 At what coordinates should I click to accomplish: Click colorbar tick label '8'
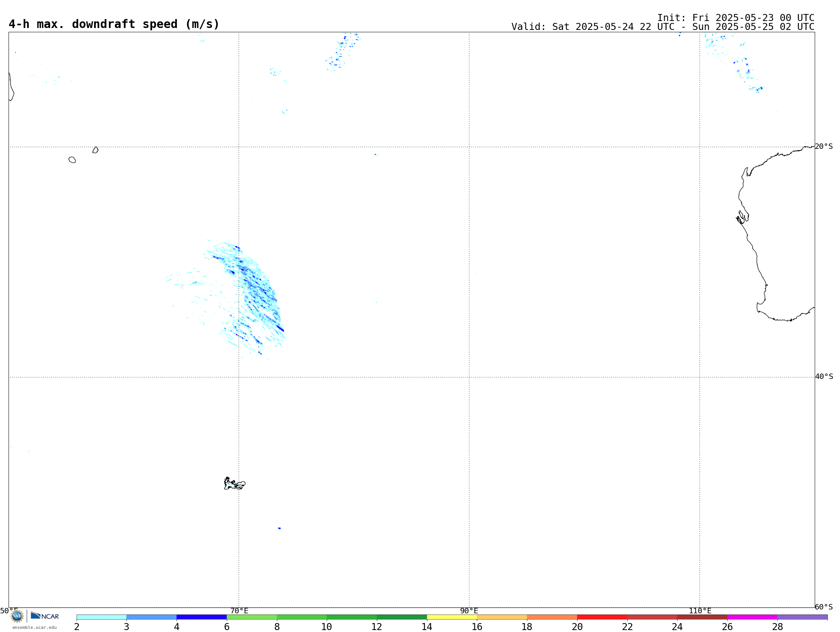click(277, 627)
